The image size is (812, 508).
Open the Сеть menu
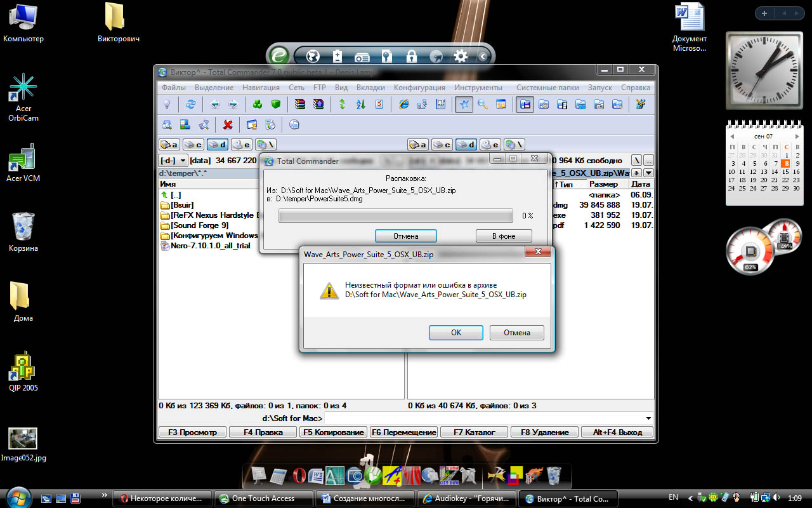pos(296,88)
